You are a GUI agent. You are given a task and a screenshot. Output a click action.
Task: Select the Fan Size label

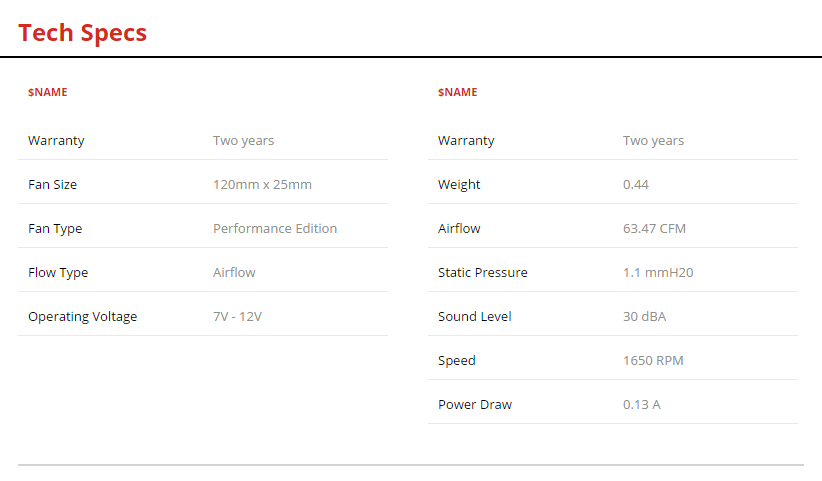point(52,185)
